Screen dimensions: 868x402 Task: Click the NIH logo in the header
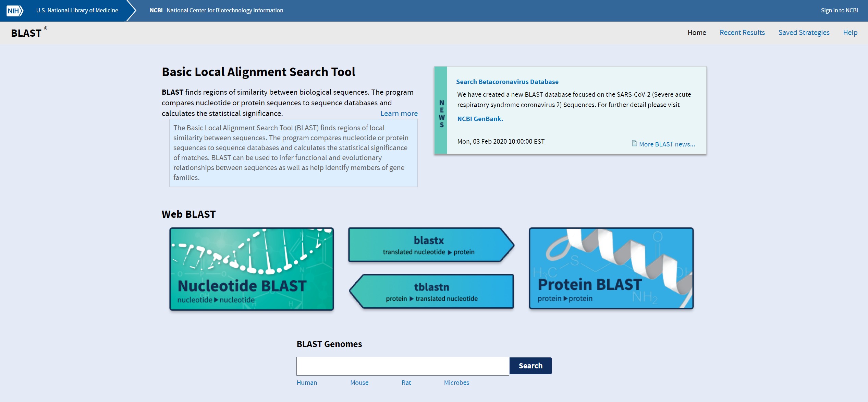click(x=14, y=10)
